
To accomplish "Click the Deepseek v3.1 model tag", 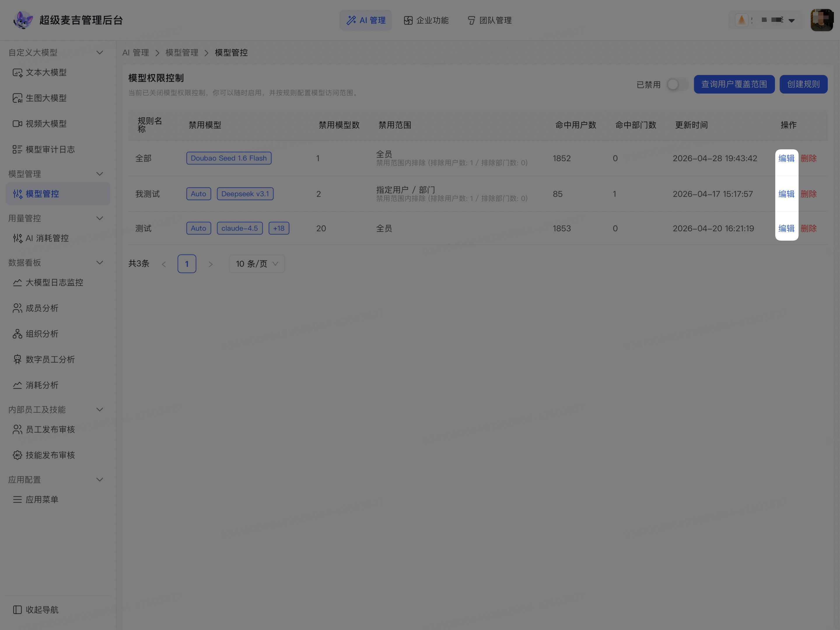I will [x=245, y=194].
